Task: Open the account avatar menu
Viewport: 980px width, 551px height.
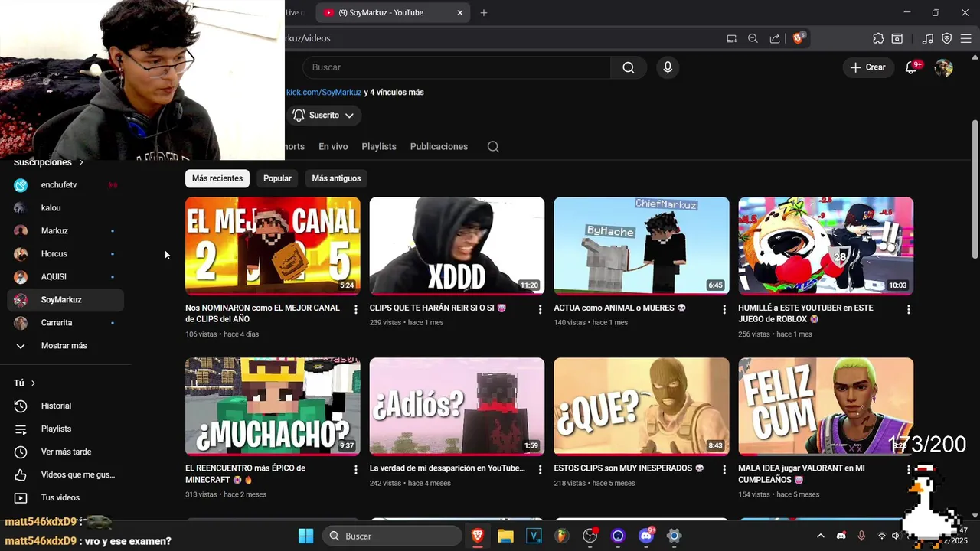Action: pyautogui.click(x=943, y=67)
